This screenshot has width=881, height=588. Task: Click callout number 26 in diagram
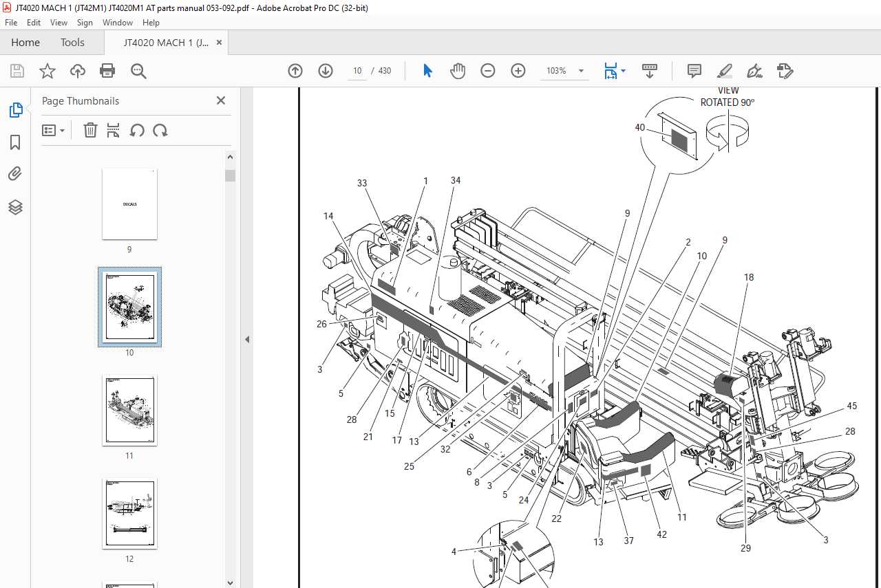click(x=321, y=324)
